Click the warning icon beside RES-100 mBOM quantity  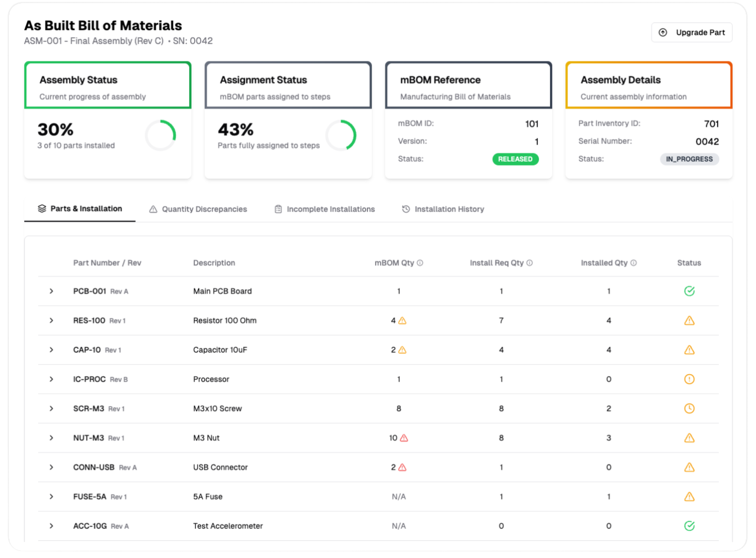coord(402,321)
